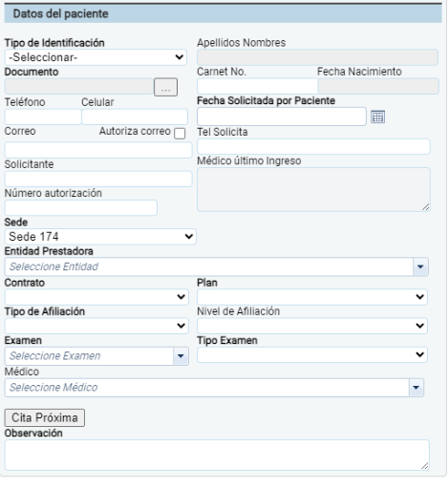Screen dimensions: 448x490
Task: Open the Seleccione Examen dropdown arrow
Action: coord(181,356)
